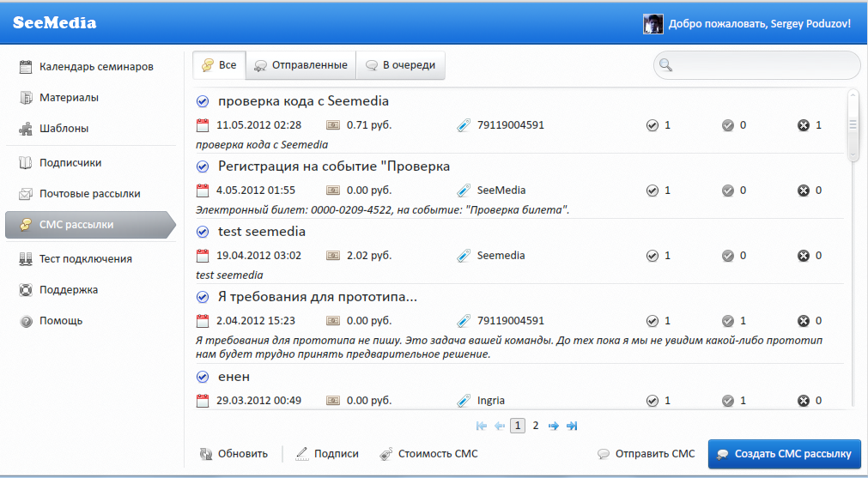The image size is (868, 478).
Task: Click money icon next to 2.02 руб.
Action: 333,256
